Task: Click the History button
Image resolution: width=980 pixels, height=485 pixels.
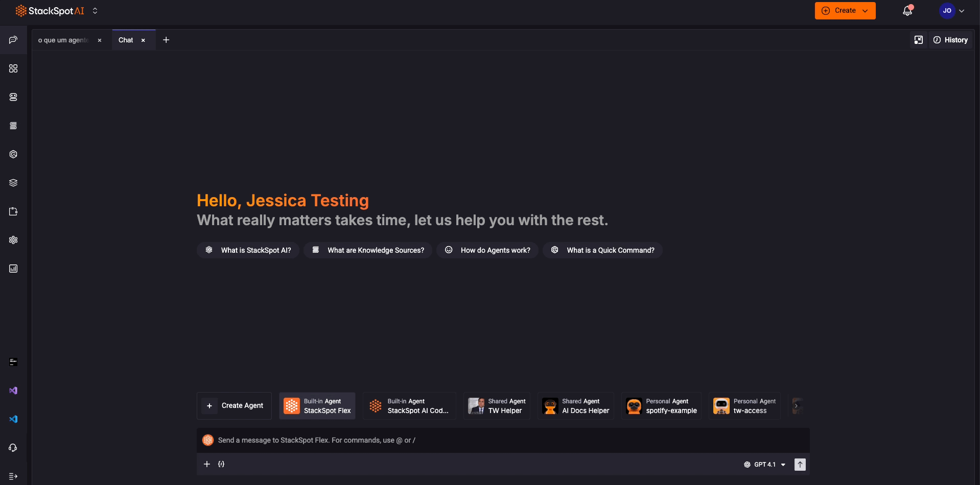Action: 950,40
